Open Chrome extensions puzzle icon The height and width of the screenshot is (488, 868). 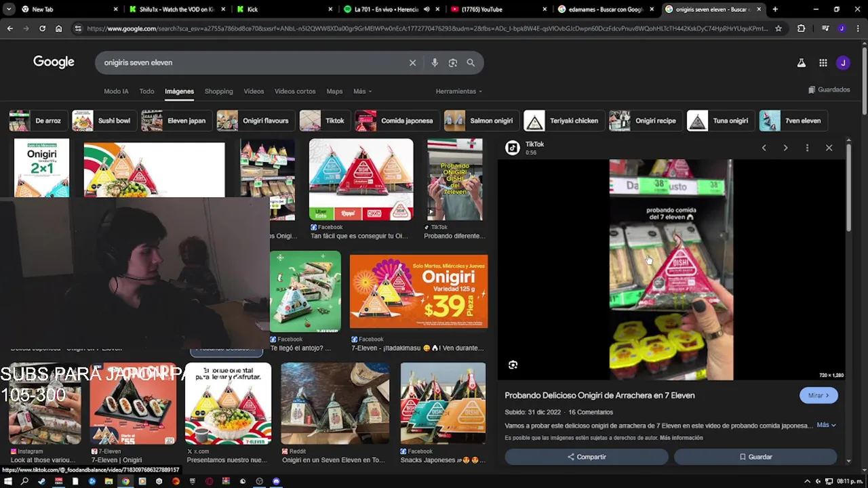801,28
